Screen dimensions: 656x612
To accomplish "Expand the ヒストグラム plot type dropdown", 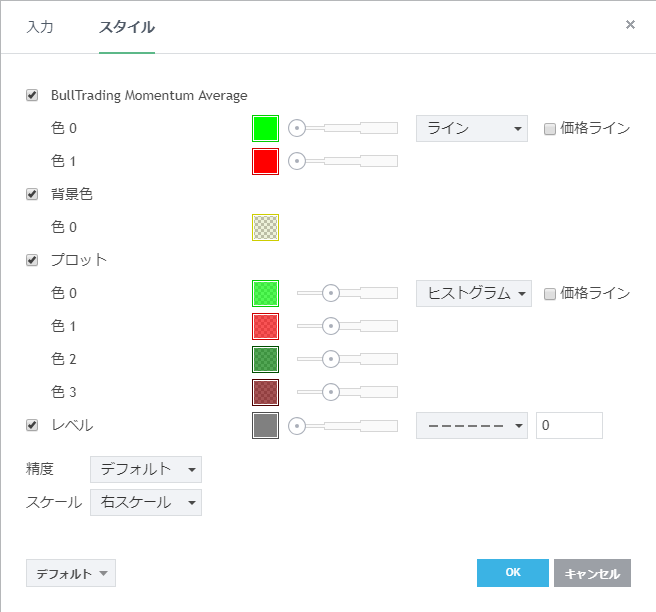I will pyautogui.click(x=473, y=293).
